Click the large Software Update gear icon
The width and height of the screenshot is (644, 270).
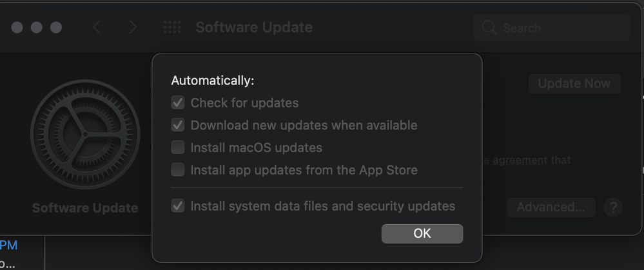(x=85, y=134)
